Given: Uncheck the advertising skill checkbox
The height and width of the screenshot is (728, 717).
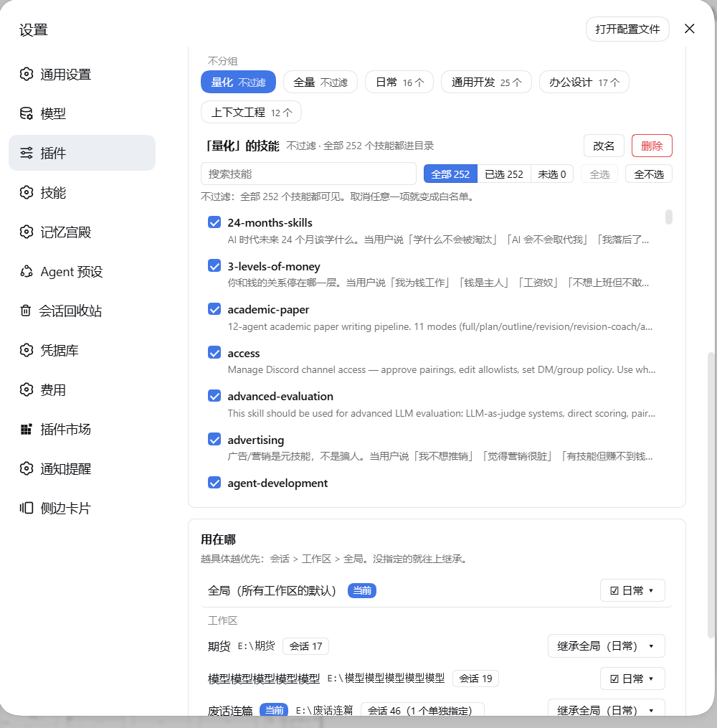Looking at the screenshot, I should pos(214,439).
